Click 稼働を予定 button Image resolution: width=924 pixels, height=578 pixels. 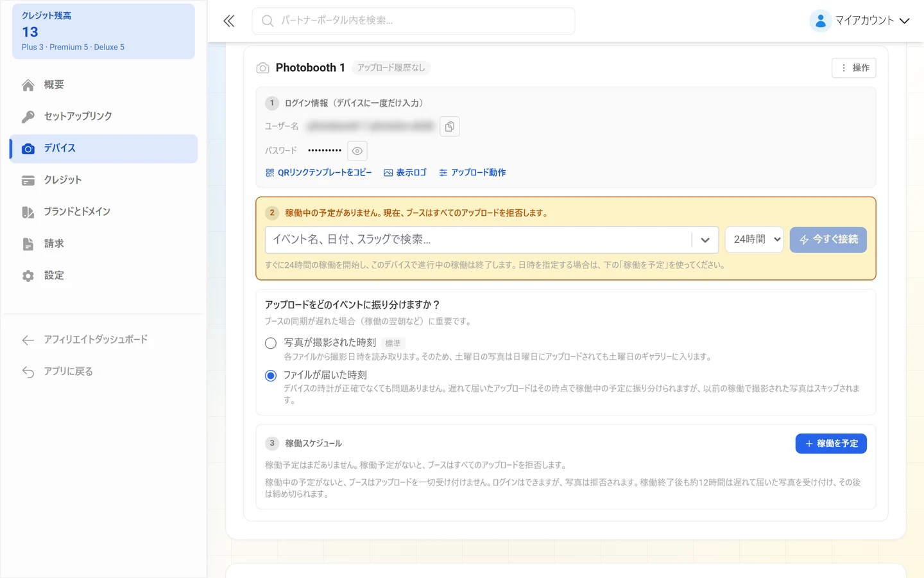(831, 444)
